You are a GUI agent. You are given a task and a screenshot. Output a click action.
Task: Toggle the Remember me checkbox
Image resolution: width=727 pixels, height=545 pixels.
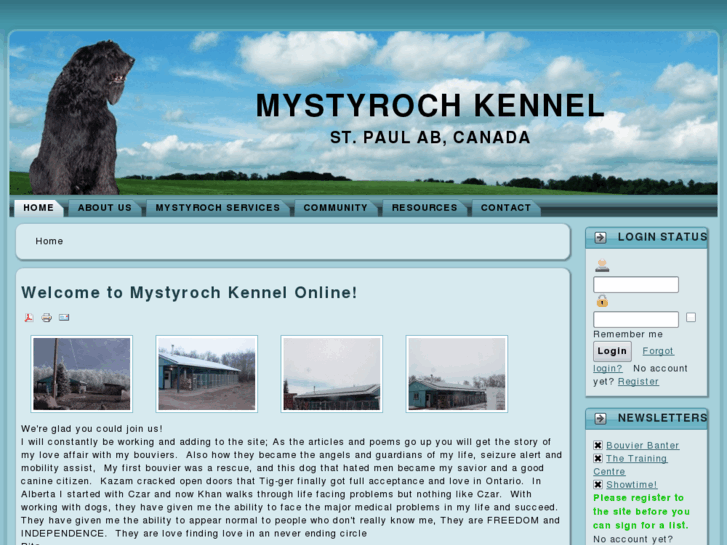(x=691, y=317)
